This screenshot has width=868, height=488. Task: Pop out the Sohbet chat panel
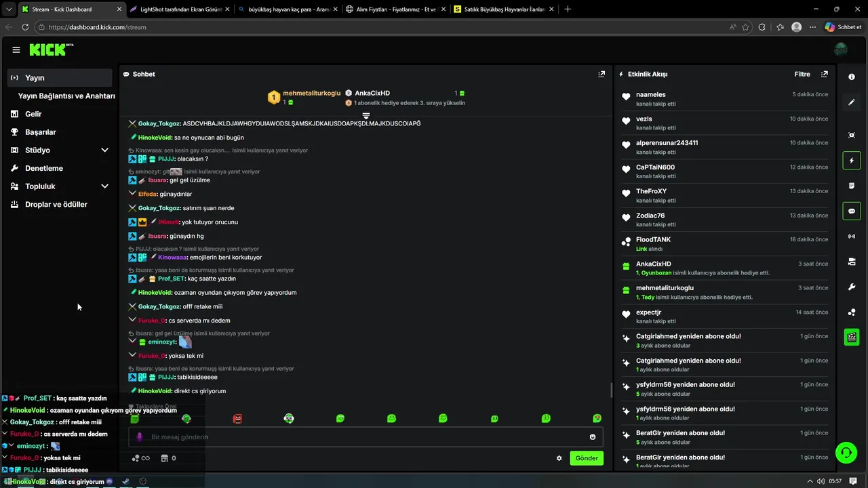[x=601, y=74]
